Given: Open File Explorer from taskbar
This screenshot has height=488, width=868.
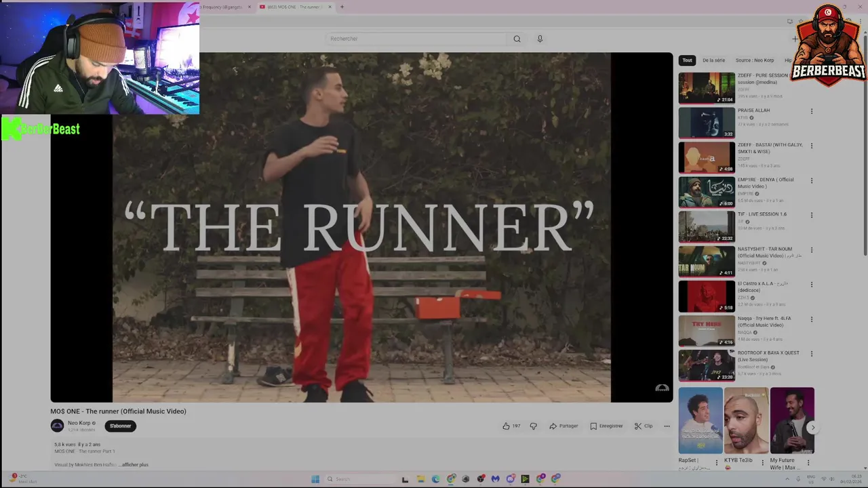Looking at the screenshot, I should click(x=420, y=479).
